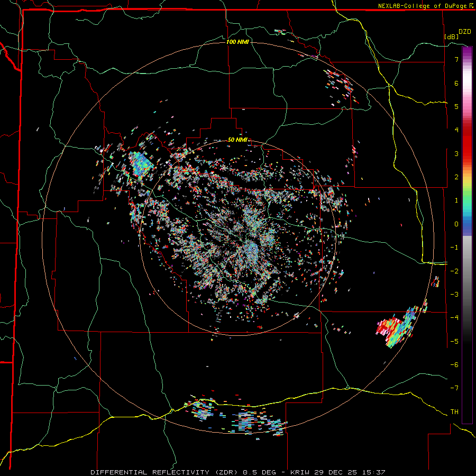Click the 4 value on the scale
Image resolution: width=476 pixels, height=476 pixels.
tap(456, 130)
